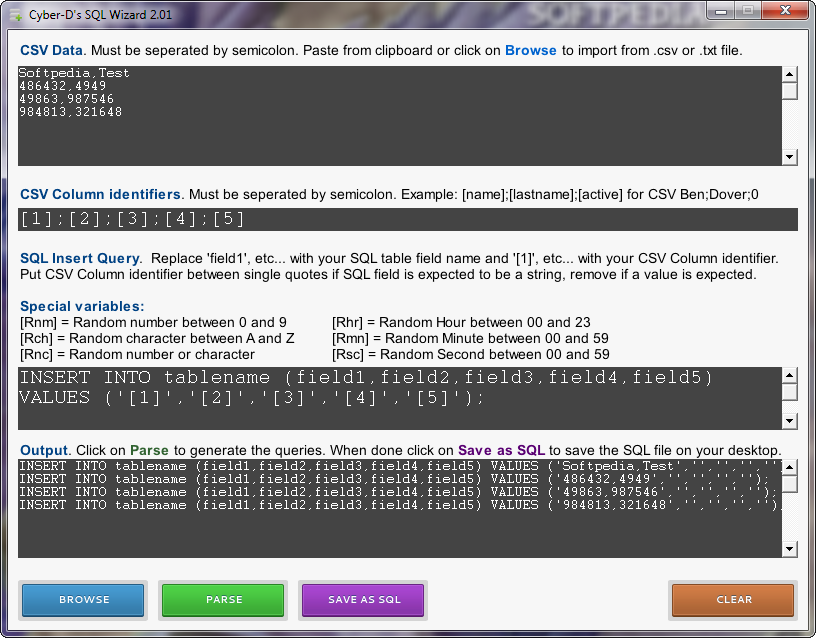Click the 'Special variables:' heading
816x638 pixels.
pyautogui.click(x=82, y=307)
